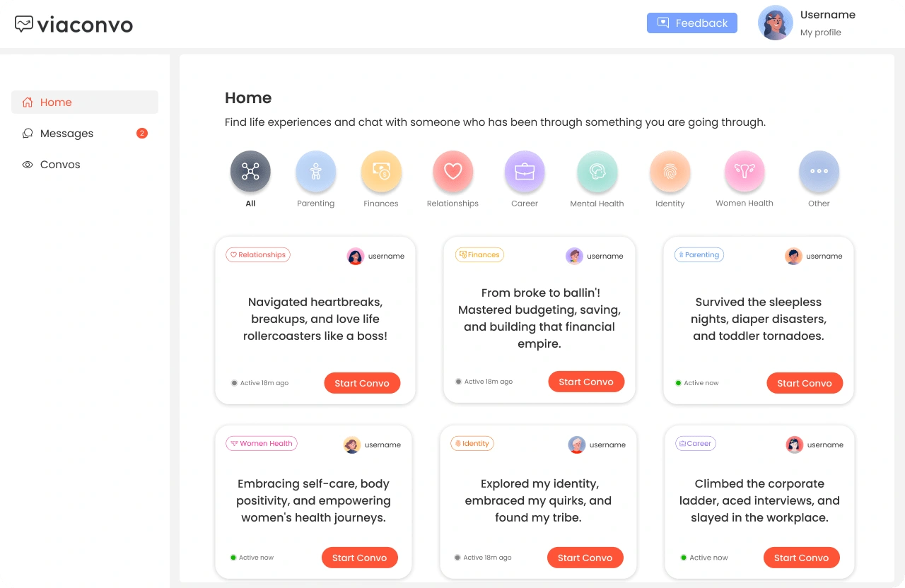Select the Identity fingerprint icon
The width and height of the screenshot is (905, 588).
coord(670,172)
